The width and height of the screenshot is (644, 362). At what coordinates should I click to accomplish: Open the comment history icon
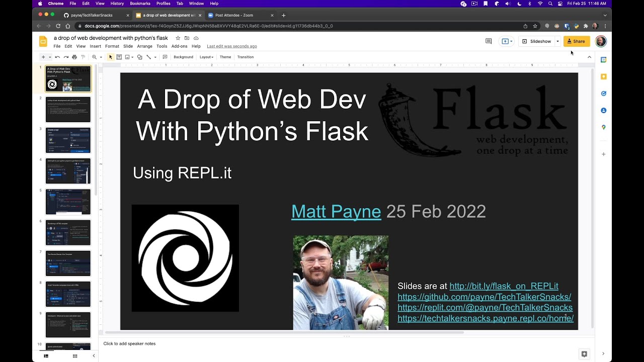click(x=488, y=41)
